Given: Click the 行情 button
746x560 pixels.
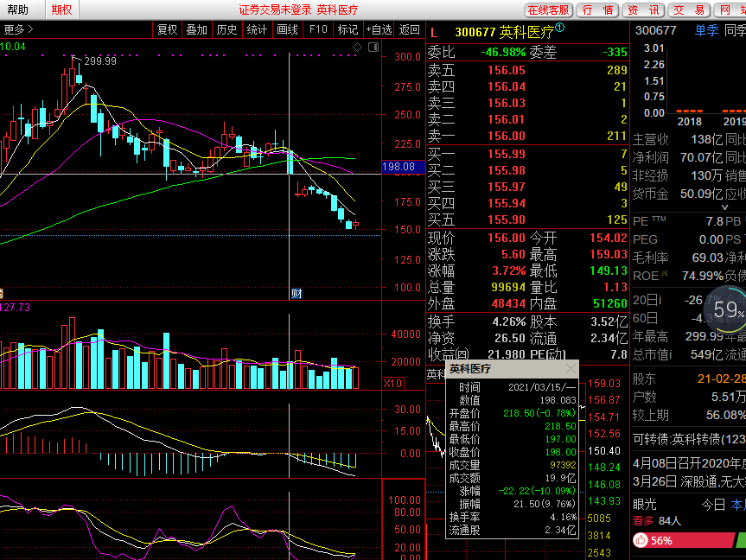Looking at the screenshot, I should 597,10.
